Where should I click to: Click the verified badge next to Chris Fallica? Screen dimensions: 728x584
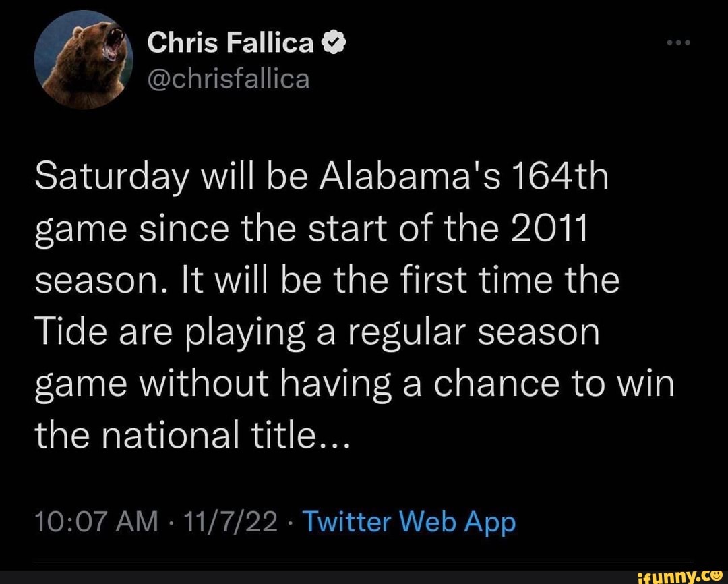(x=333, y=42)
